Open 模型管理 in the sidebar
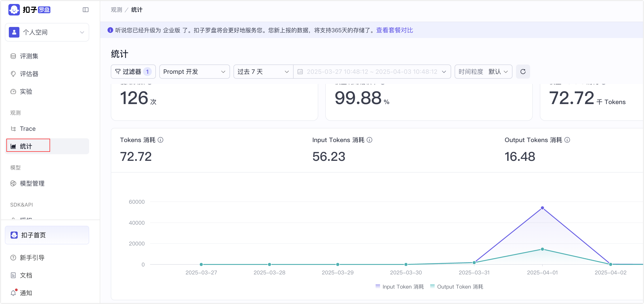 (47, 183)
